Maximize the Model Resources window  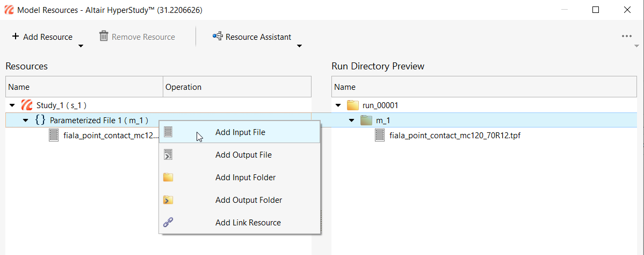[x=596, y=10]
